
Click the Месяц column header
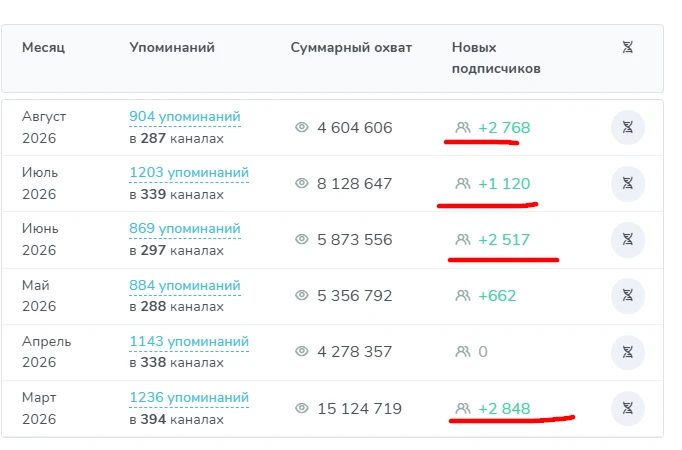(x=43, y=47)
